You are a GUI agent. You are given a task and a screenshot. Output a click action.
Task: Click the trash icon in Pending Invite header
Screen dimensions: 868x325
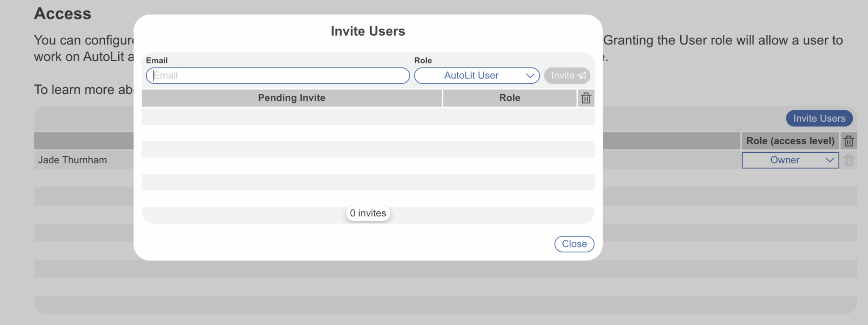pyautogui.click(x=586, y=98)
